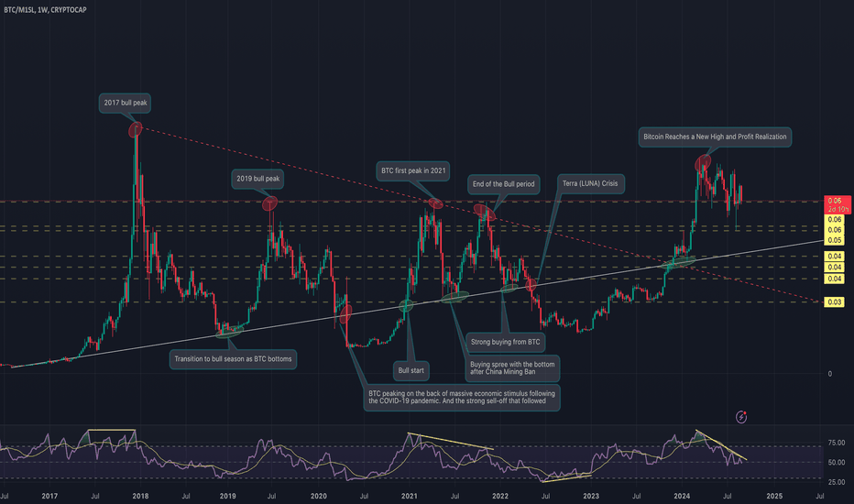
Task: Click the 2020 label on time axis
Action: (x=319, y=497)
